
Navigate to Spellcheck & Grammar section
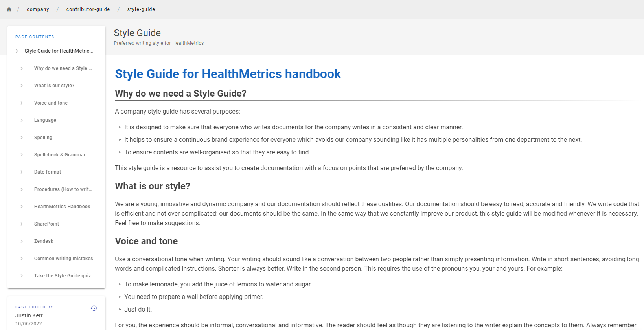pos(60,155)
